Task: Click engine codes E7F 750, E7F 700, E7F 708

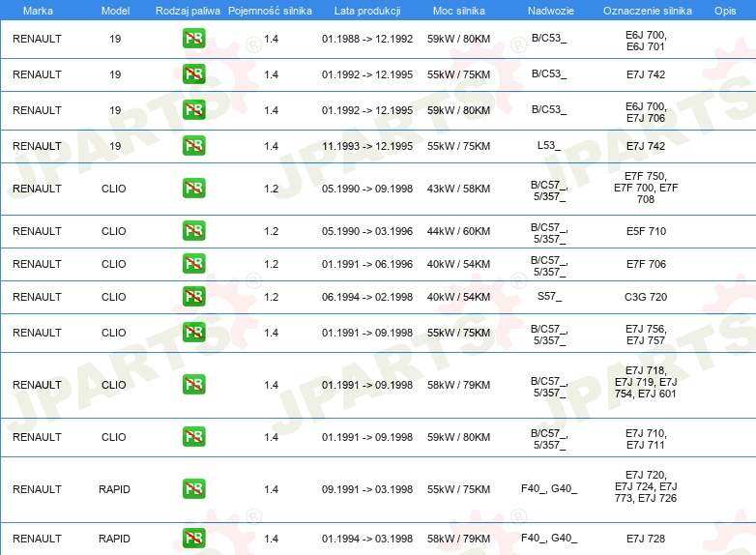Action: coord(646,188)
